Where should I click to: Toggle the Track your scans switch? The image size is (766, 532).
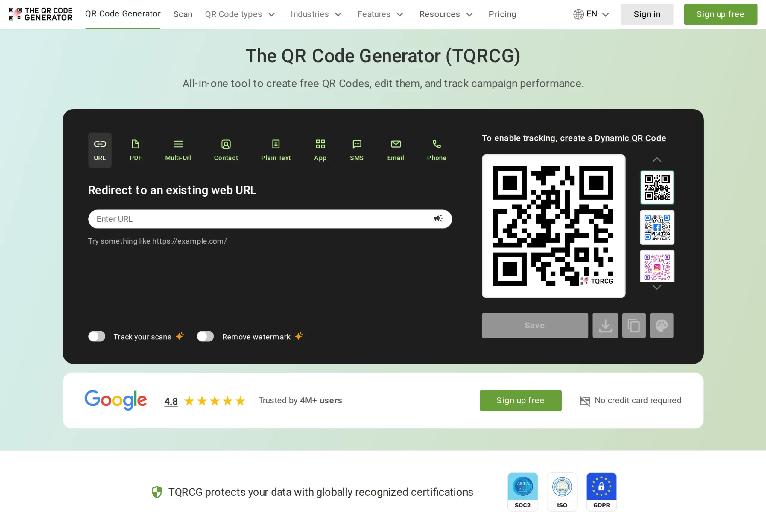point(97,336)
